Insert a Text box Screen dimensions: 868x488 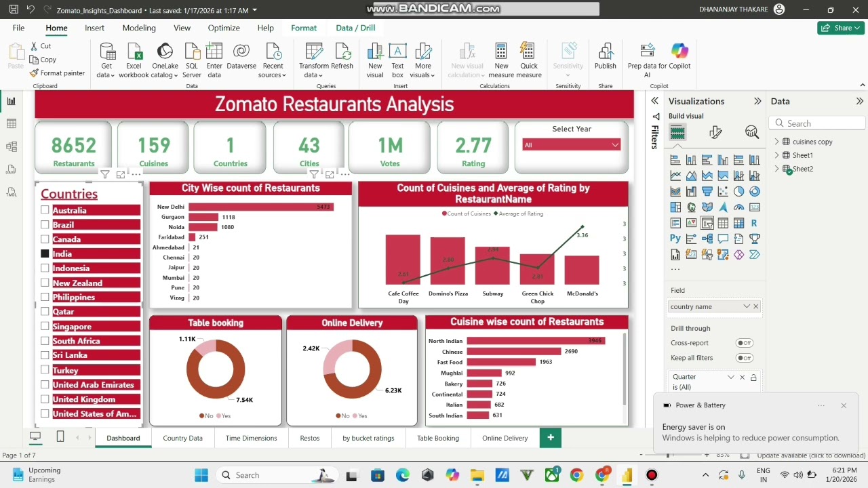tap(397, 60)
